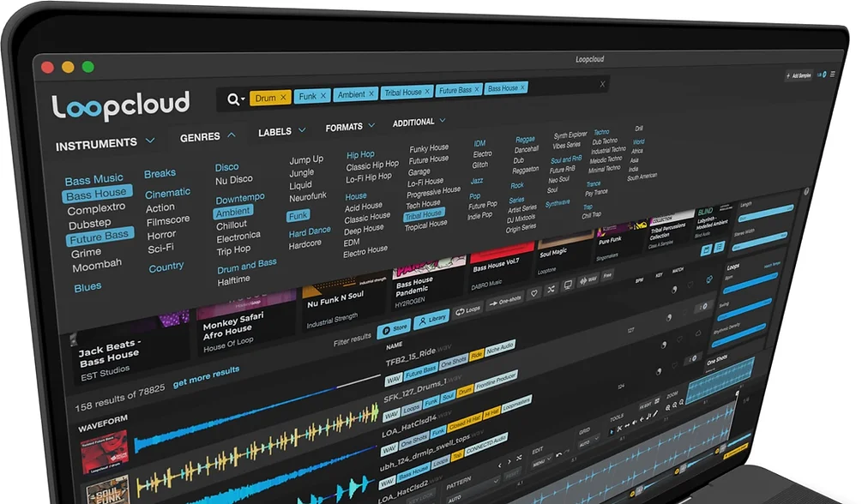The image size is (868, 504).
Task: Click the undo arrow icon
Action: 558,455
